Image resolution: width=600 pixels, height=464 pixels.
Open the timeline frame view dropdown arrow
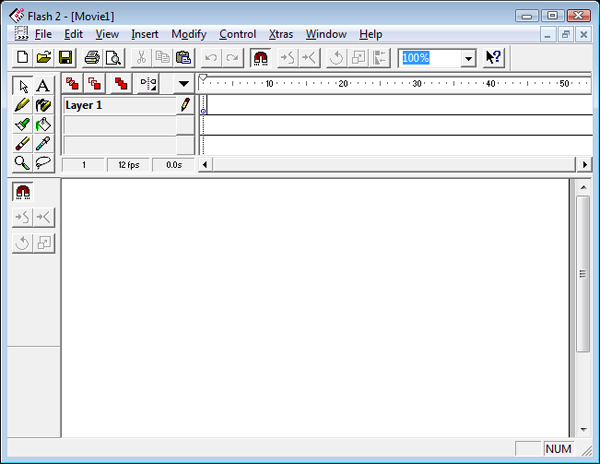click(184, 83)
